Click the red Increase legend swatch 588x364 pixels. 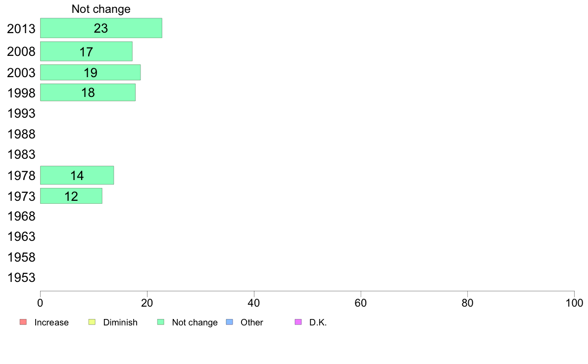coord(23,322)
